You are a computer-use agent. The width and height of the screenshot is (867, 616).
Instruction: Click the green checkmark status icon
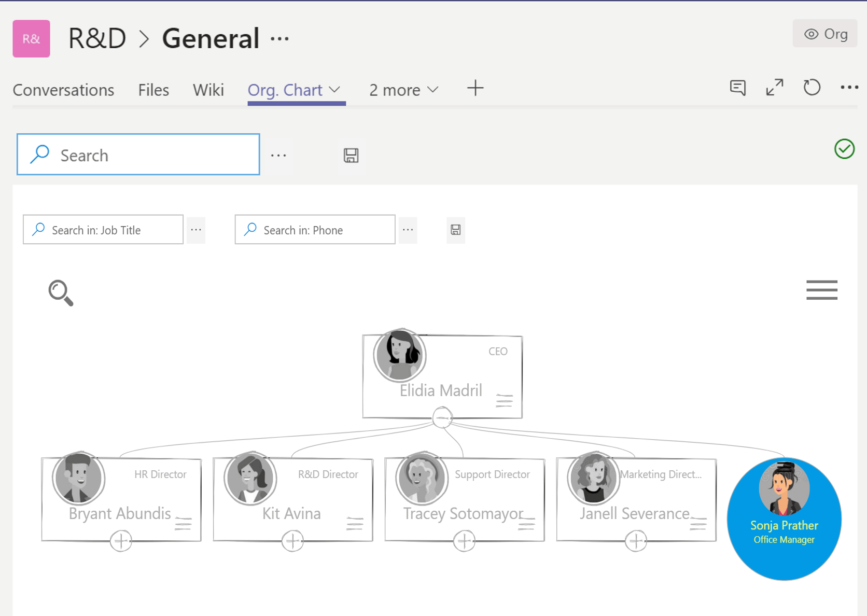(844, 149)
